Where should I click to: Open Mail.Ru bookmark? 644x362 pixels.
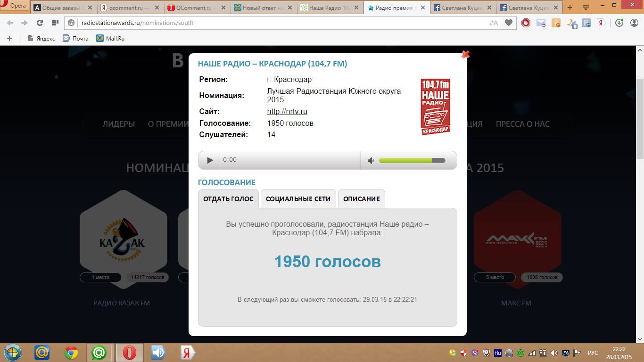point(110,39)
